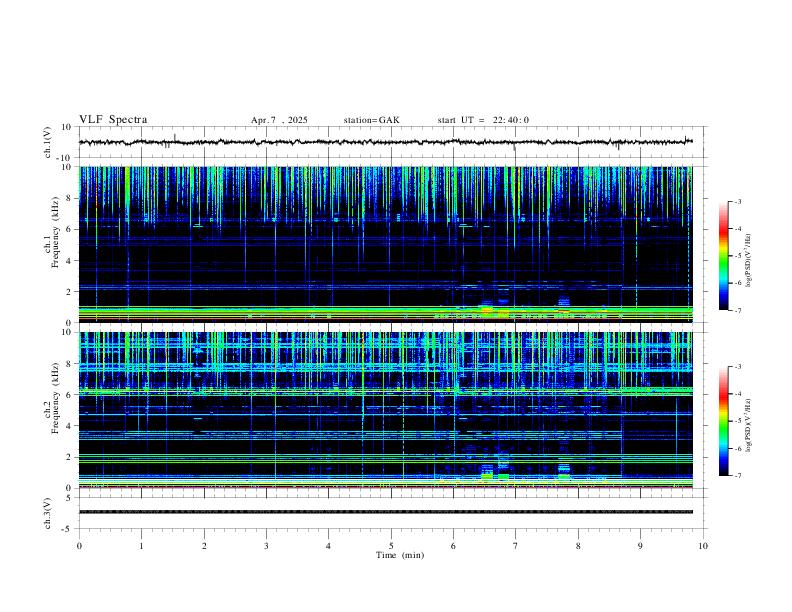Viewport: 792px width, 612px height.
Task: Click the "5" tick on ch.3(V) axis
Action: (70, 498)
